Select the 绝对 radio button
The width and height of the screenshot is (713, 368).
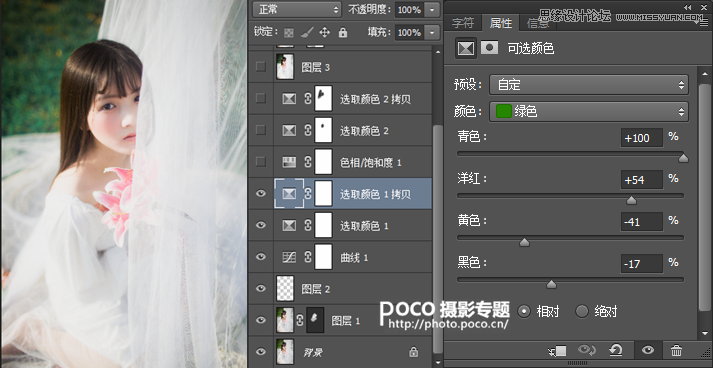pos(582,312)
